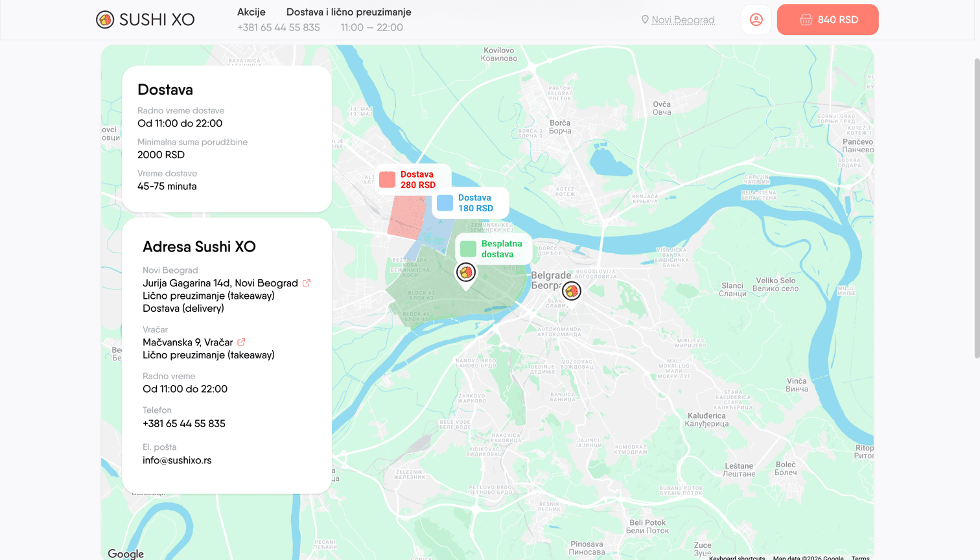Click the info@sushixo.rs email address
The width and height of the screenshot is (980, 560).
[177, 460]
